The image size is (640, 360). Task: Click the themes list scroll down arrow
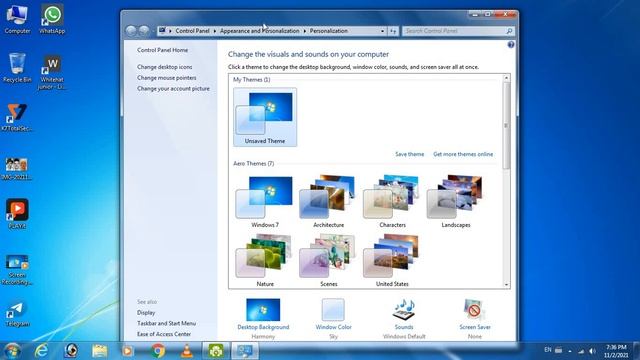(x=507, y=284)
